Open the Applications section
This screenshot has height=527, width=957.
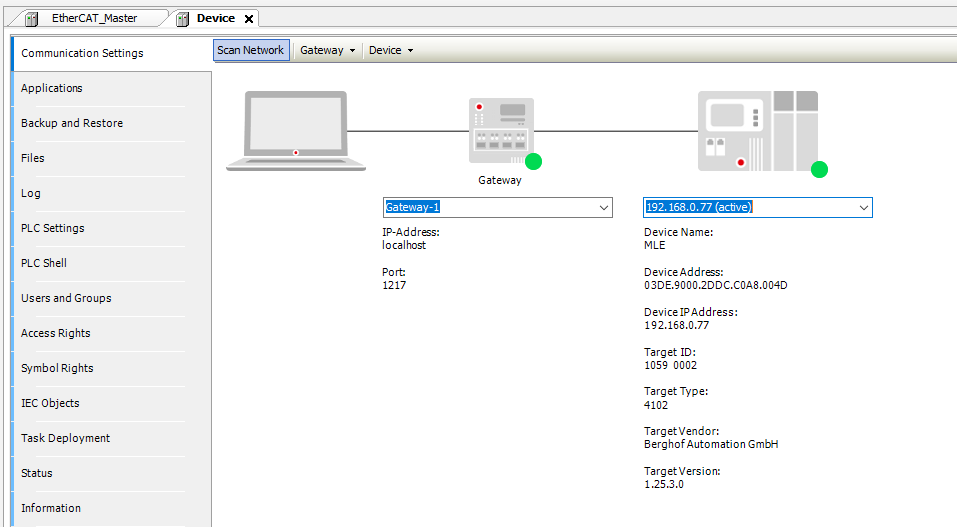(x=52, y=88)
